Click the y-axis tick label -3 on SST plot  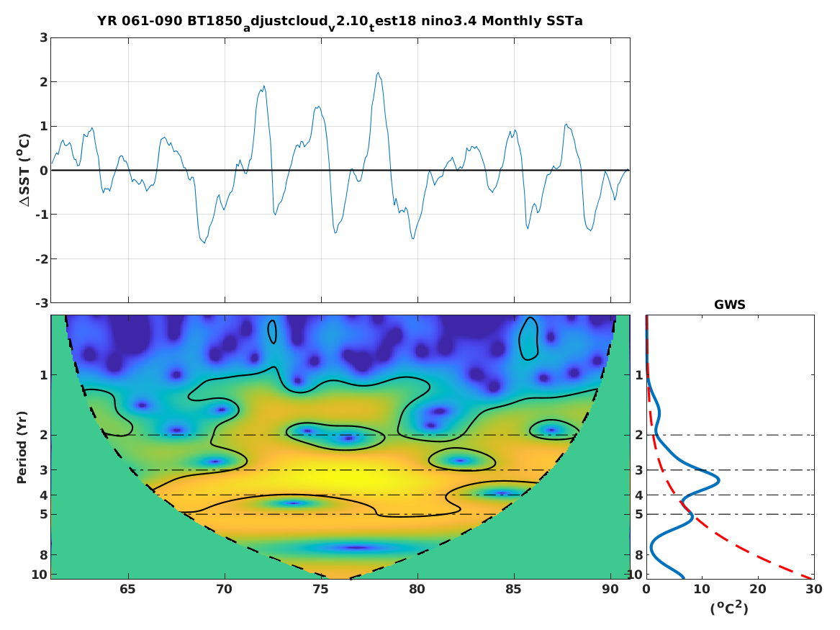41,303
